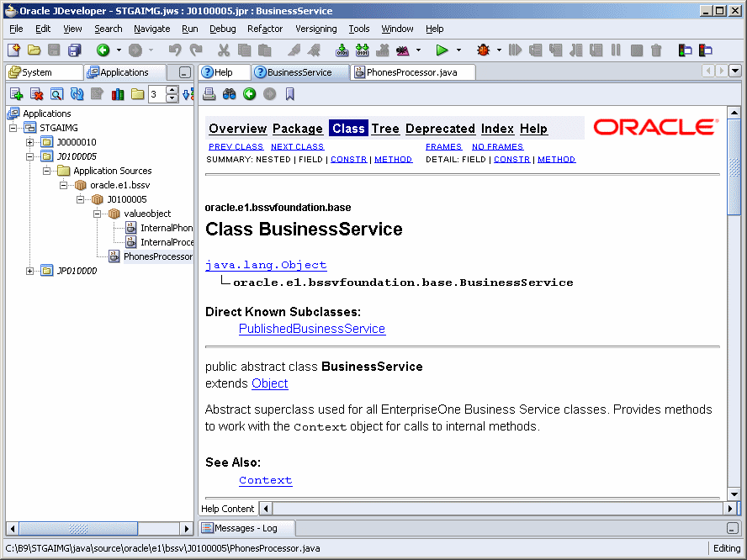Click the ladybug Debug toolbar icon
This screenshot has width=747, height=560.
[x=484, y=50]
